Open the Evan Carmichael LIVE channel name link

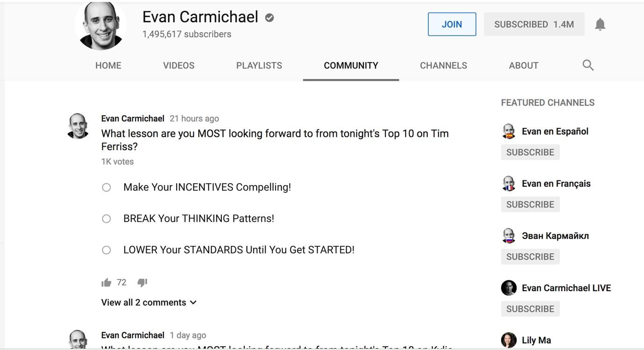pos(566,288)
